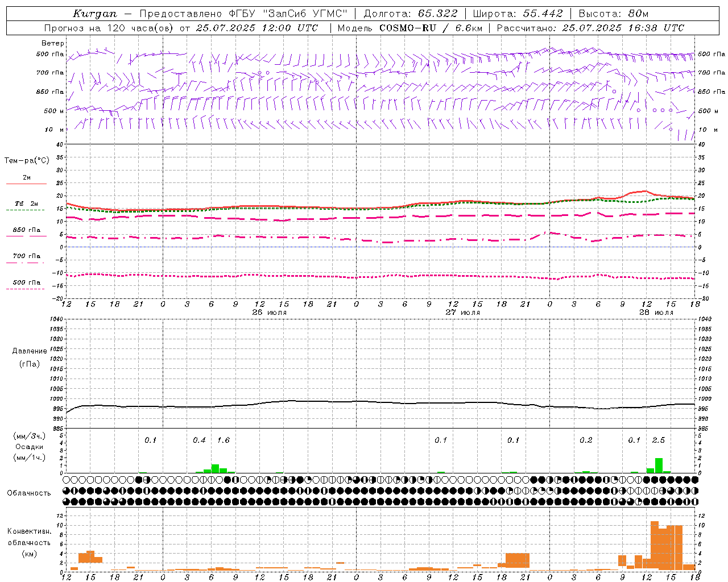Click the 0.4 precipitation value
Image resolution: width=728 pixels, height=582 pixels.
click(199, 440)
